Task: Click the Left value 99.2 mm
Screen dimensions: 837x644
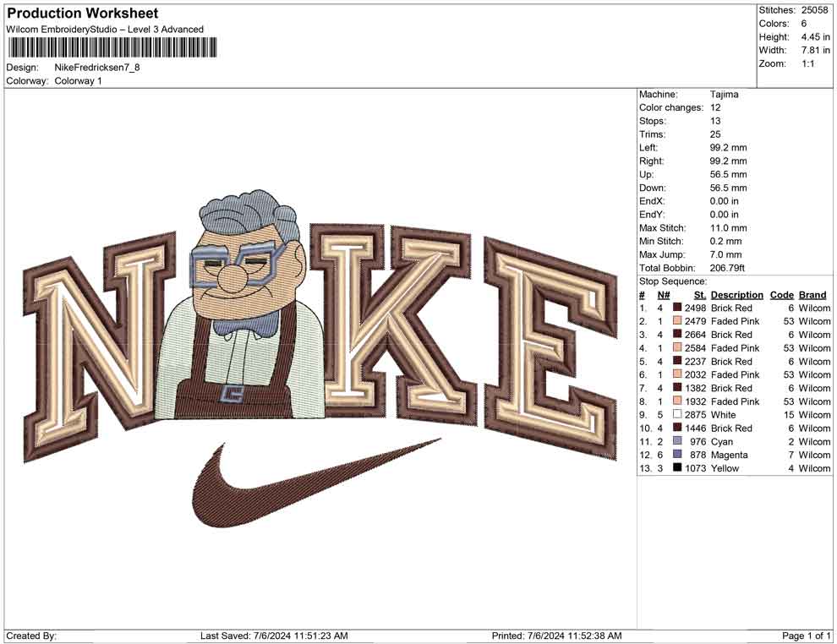Action: click(729, 148)
